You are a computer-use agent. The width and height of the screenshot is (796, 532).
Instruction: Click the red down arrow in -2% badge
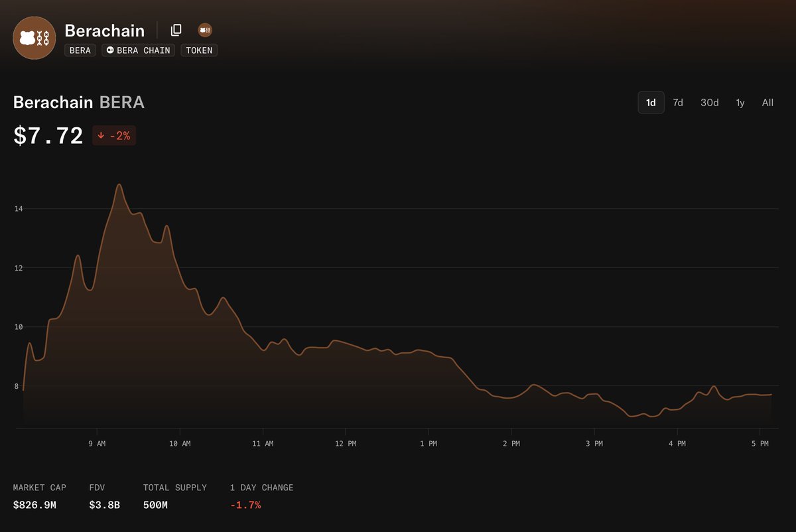pos(101,135)
